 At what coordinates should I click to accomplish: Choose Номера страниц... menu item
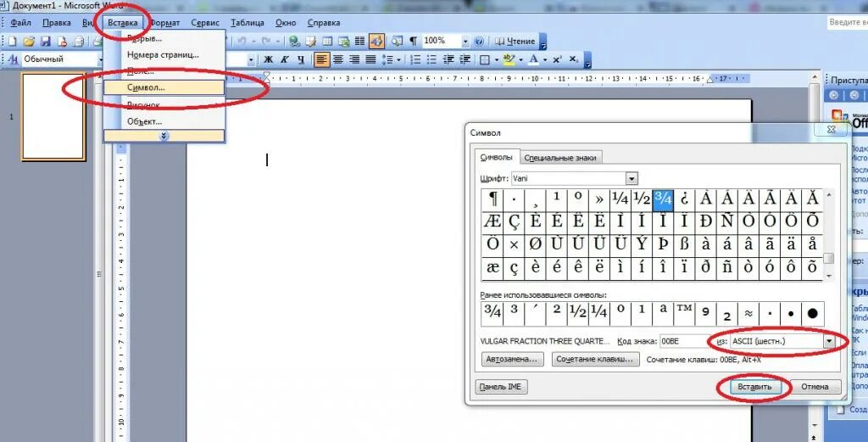[x=164, y=55]
